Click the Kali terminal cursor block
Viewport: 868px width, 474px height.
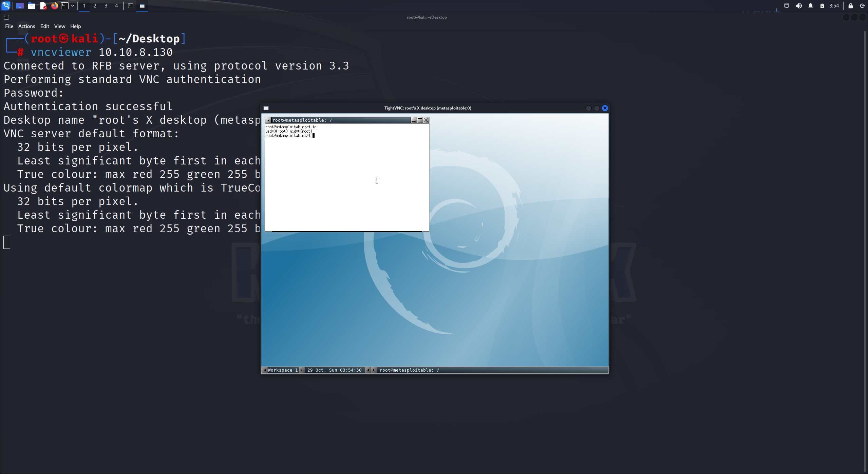click(x=7, y=242)
